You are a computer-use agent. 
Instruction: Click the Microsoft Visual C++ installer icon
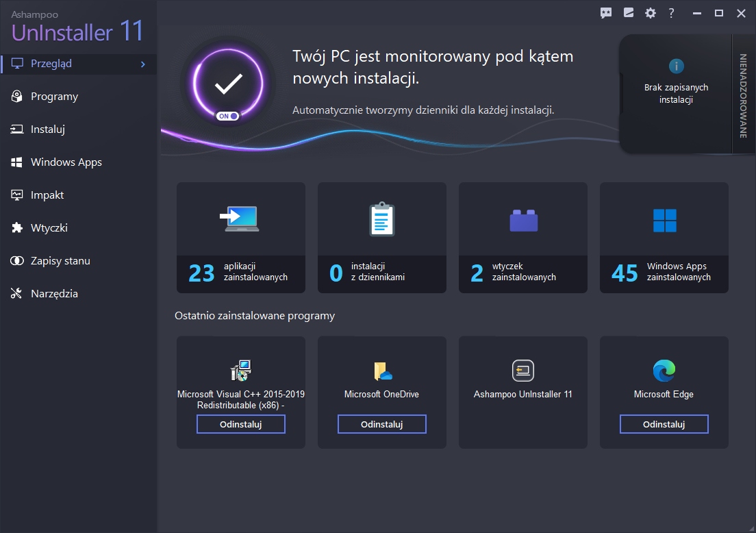(x=240, y=371)
